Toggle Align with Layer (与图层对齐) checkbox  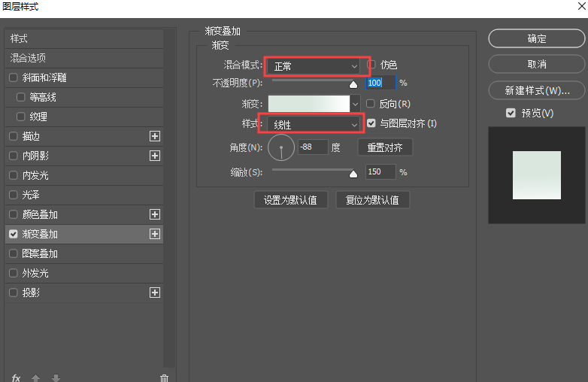point(371,123)
